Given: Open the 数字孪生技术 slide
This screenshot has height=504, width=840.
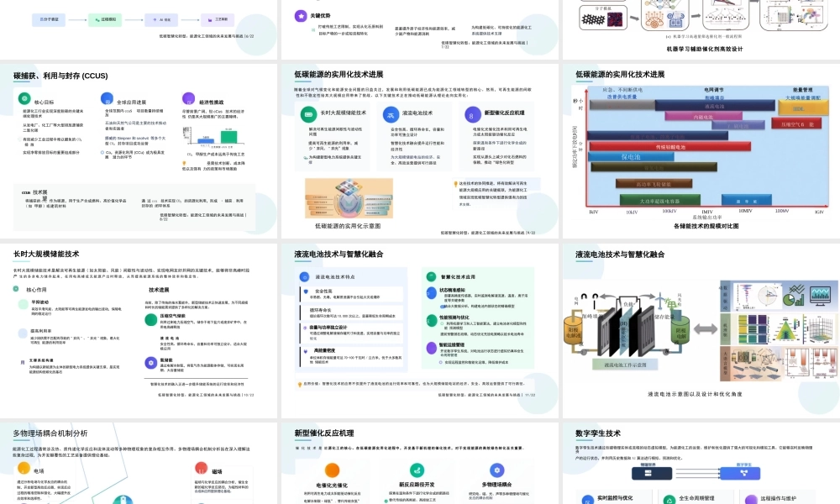Looking at the screenshot, I should (701, 464).
